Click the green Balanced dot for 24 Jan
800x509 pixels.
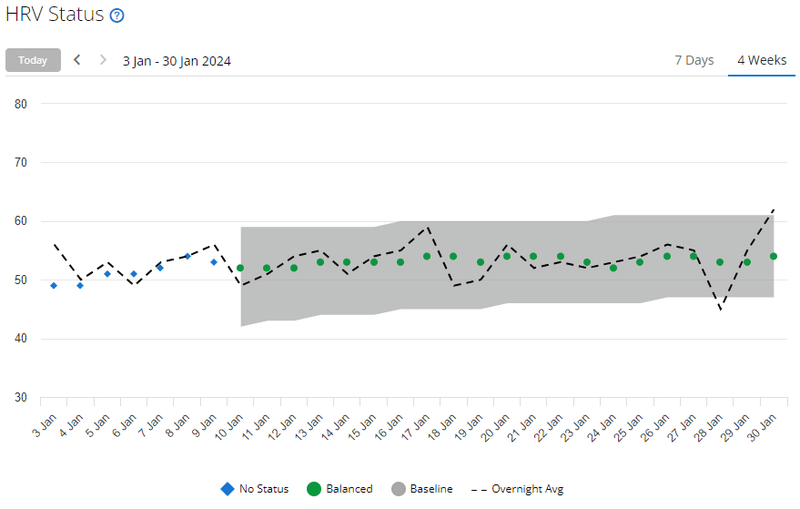[x=613, y=268]
